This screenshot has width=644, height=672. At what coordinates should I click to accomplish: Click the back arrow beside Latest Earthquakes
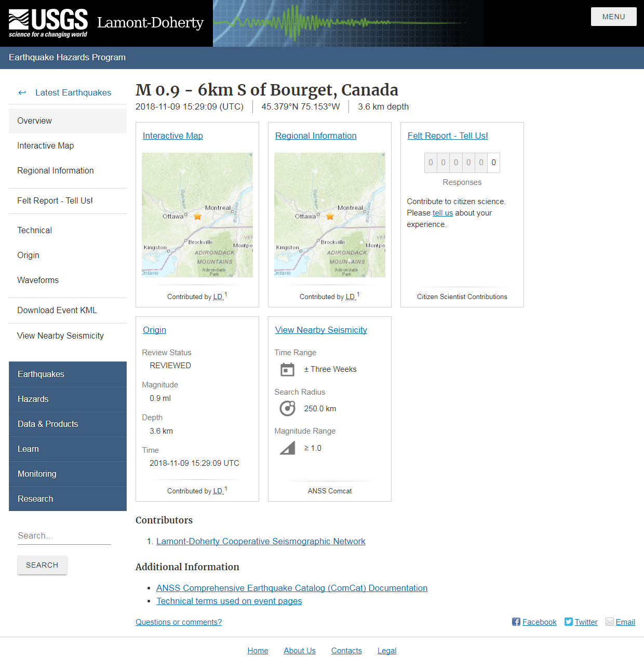pos(22,92)
